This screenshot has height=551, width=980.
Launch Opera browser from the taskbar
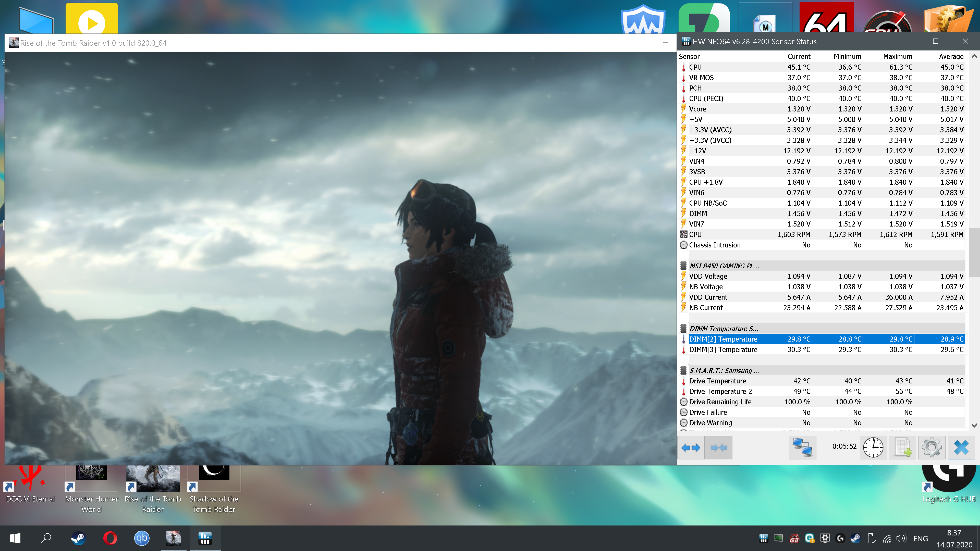click(110, 538)
